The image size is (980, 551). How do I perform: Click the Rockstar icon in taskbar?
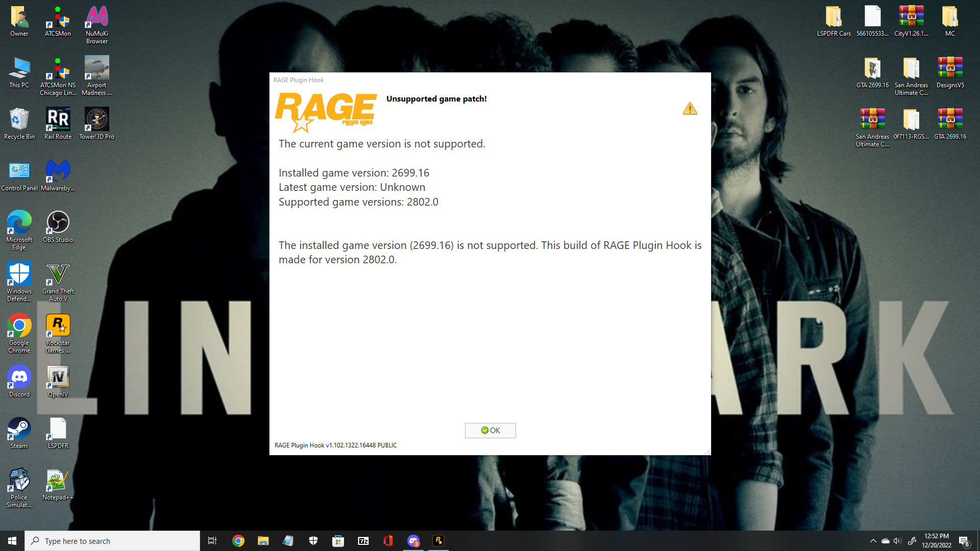(x=438, y=541)
